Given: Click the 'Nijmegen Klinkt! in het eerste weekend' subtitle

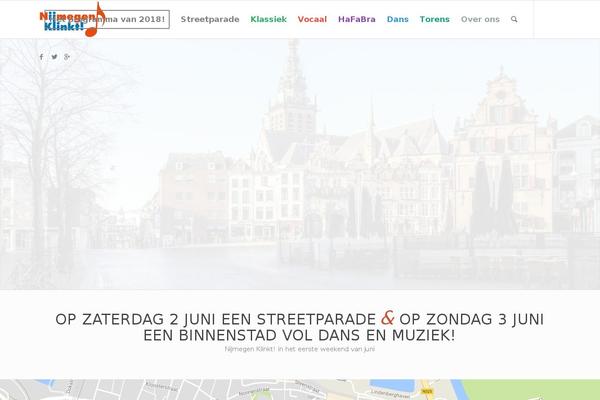Looking at the screenshot, I should coord(300,351).
